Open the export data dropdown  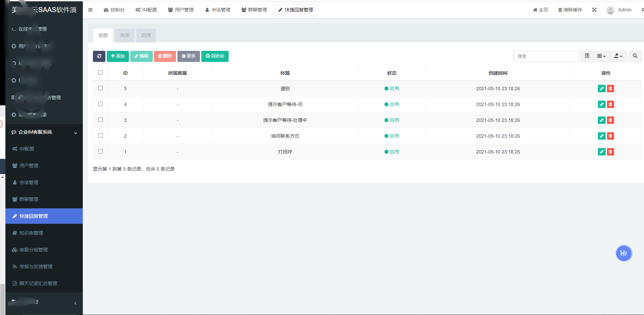coord(618,56)
